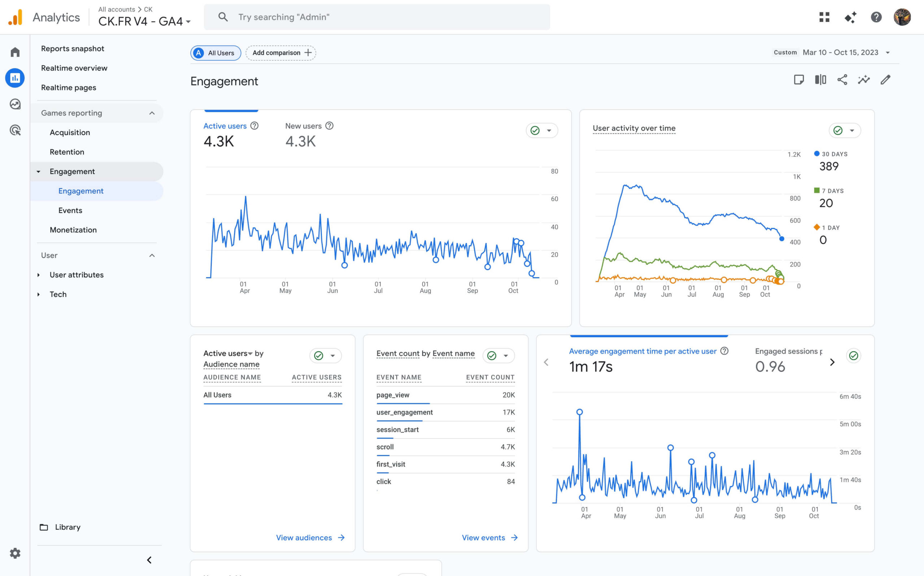Open Explore icon in left rail
The width and height of the screenshot is (924, 576).
[x=15, y=104]
